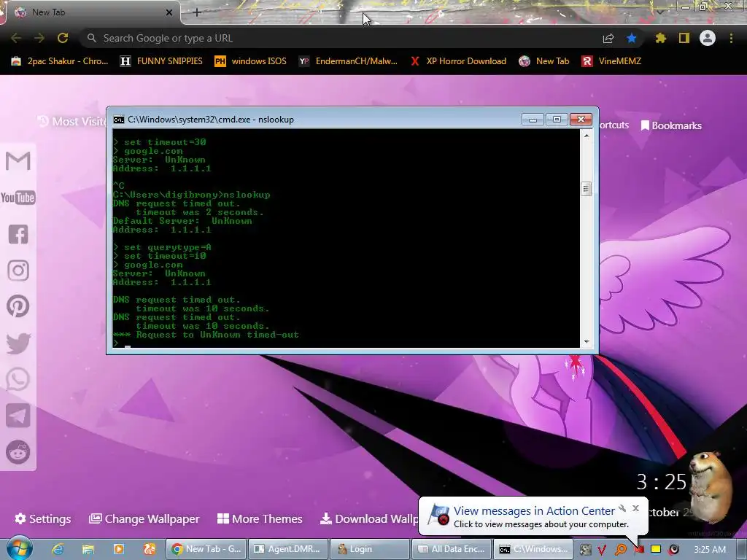Click the cmd window scroll down arrow
The image size is (747, 560).
[587, 342]
